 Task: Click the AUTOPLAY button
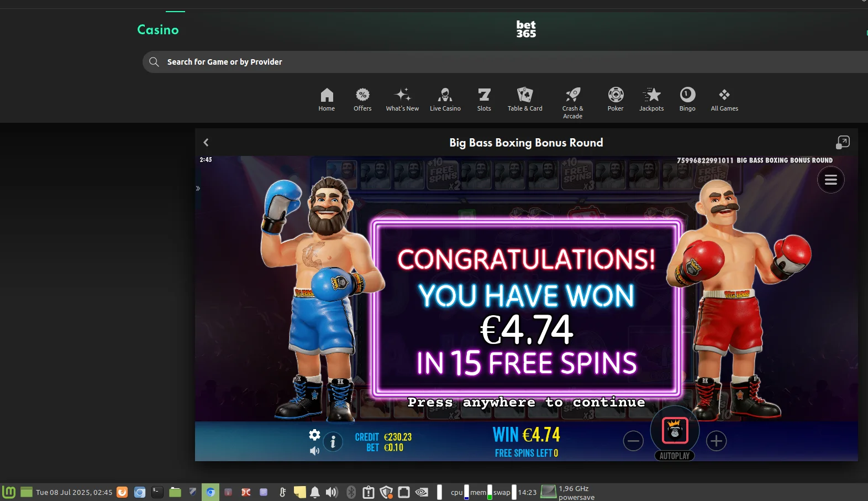[675, 456]
